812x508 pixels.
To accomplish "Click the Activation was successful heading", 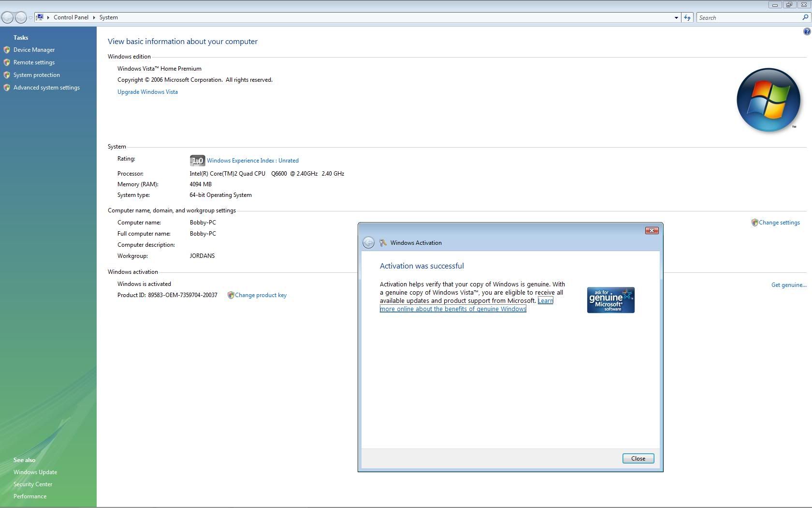I will click(422, 266).
